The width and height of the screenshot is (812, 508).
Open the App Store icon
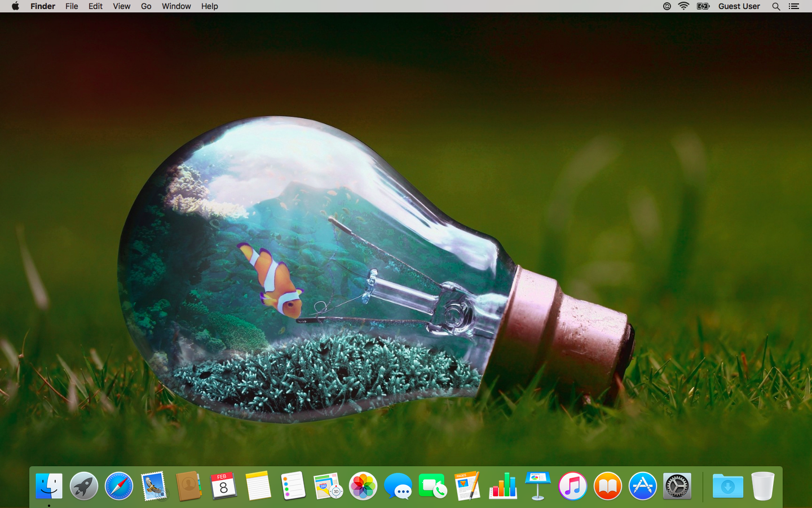click(x=643, y=486)
